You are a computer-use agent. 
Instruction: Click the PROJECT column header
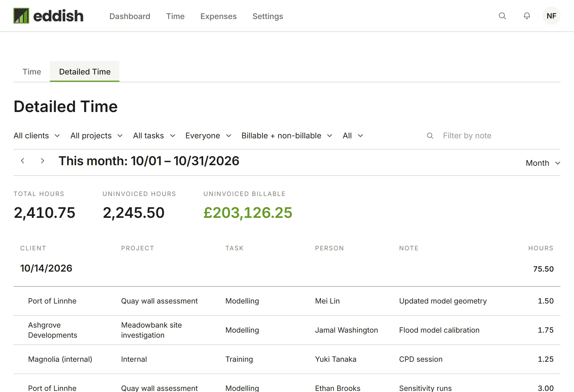138,248
